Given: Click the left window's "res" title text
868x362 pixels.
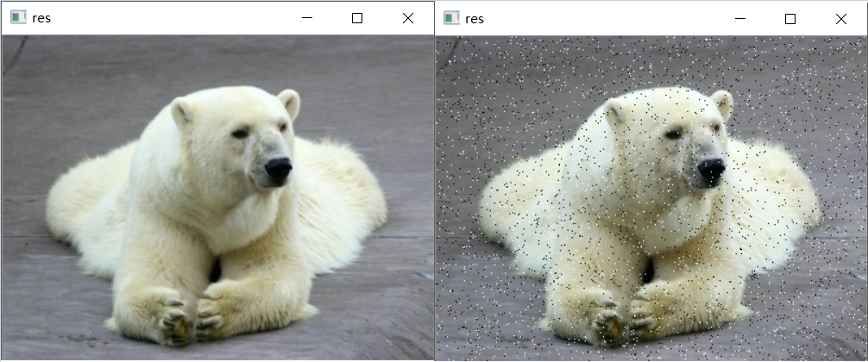Looking at the screenshot, I should coord(41,18).
